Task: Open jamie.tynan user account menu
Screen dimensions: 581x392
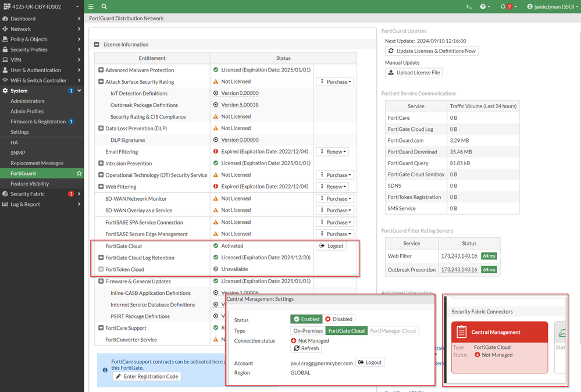Action: pos(552,6)
